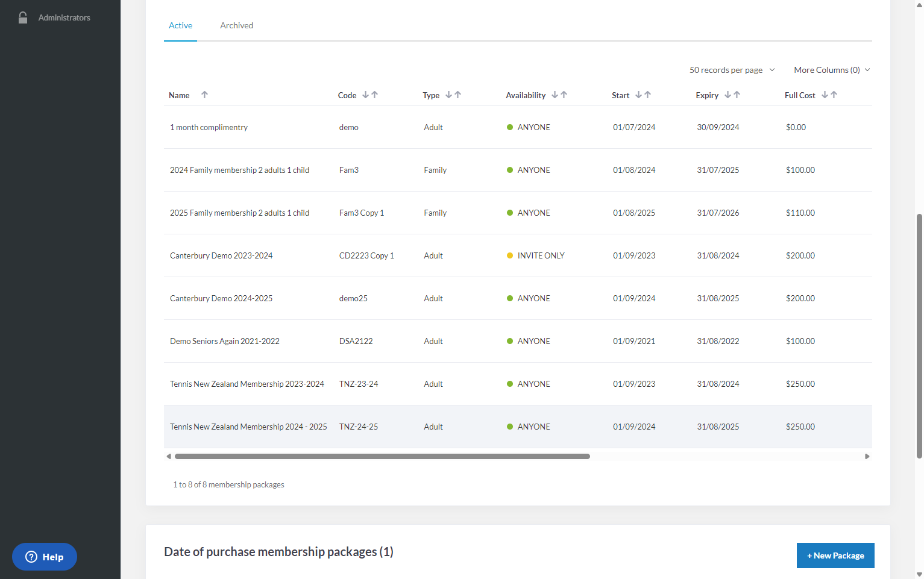Switch to the Archived tab
This screenshot has width=924, height=579.
(236, 25)
